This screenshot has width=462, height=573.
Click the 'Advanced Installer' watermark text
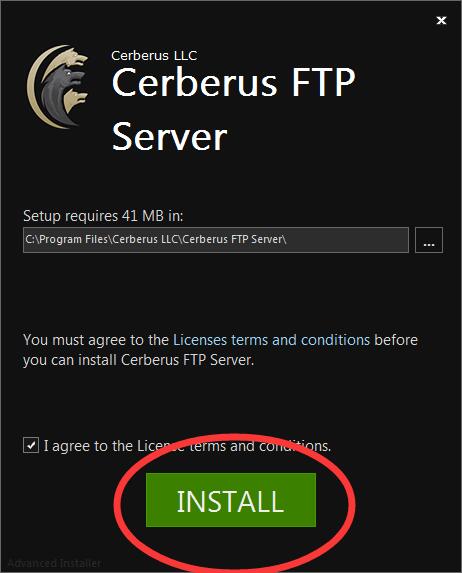tap(54, 563)
